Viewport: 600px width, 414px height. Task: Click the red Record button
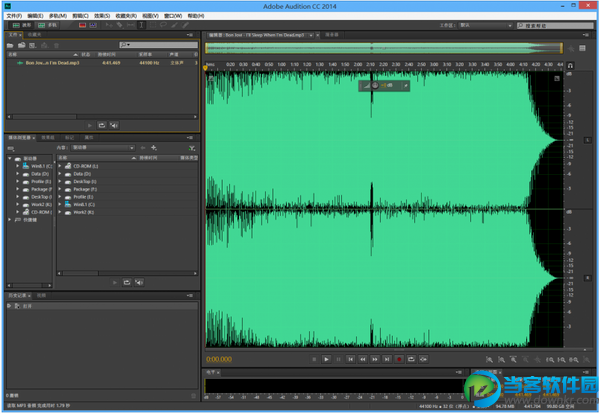(x=398, y=358)
